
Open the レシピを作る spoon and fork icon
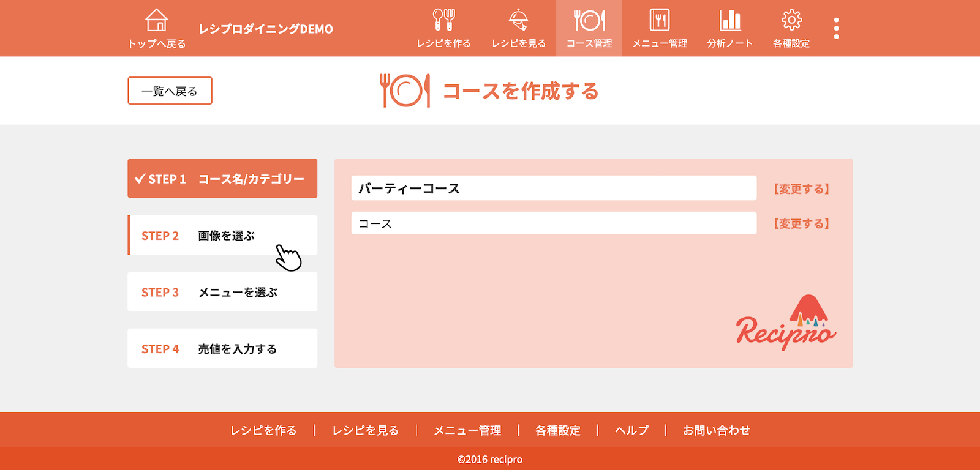point(443,21)
